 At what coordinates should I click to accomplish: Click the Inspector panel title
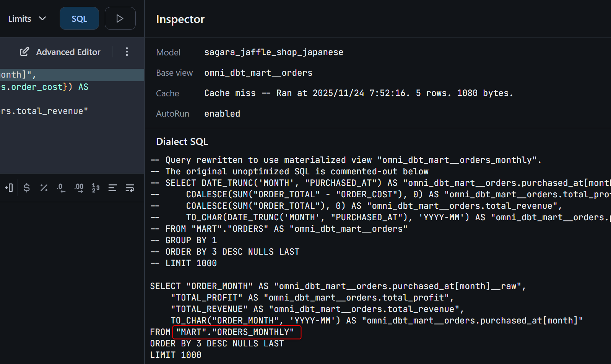(x=180, y=19)
